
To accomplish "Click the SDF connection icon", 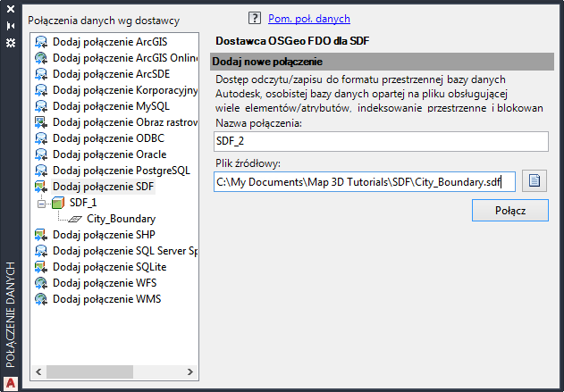I will point(41,187).
